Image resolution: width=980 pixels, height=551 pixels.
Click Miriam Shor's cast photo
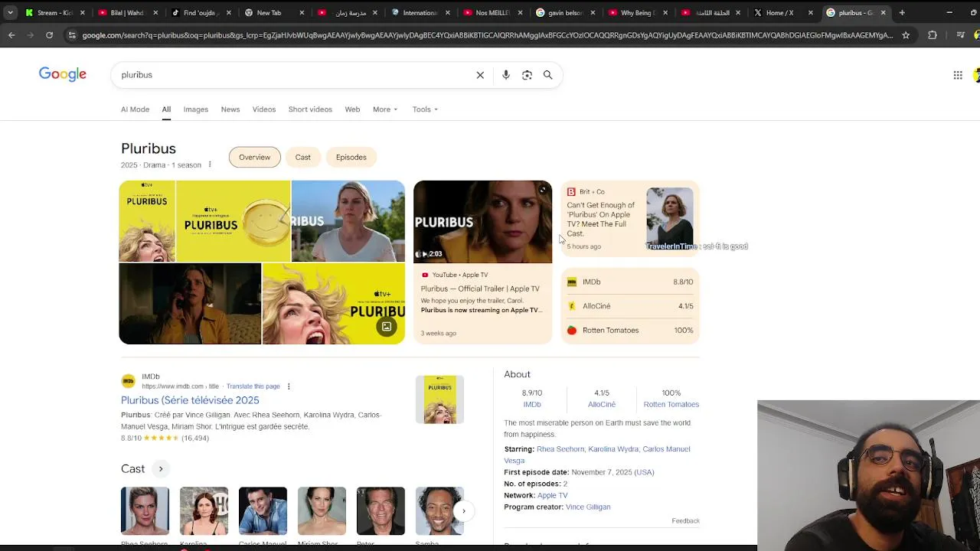322,511
